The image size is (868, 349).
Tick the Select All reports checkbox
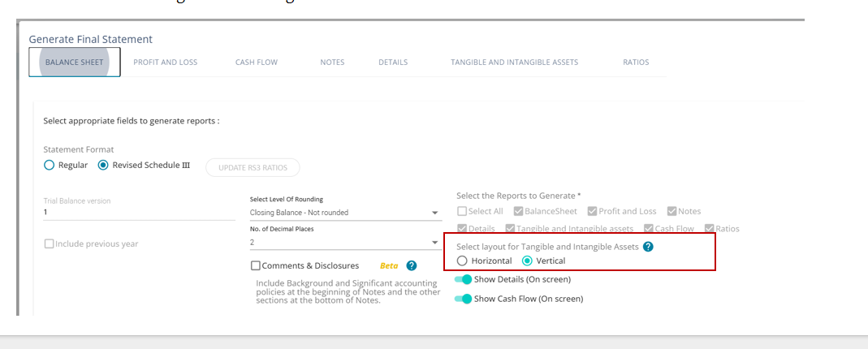[x=462, y=211]
